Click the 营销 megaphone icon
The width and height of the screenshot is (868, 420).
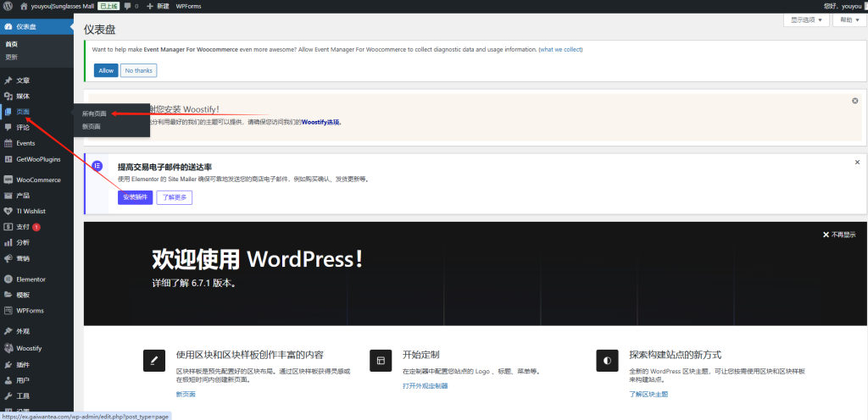coord(8,258)
